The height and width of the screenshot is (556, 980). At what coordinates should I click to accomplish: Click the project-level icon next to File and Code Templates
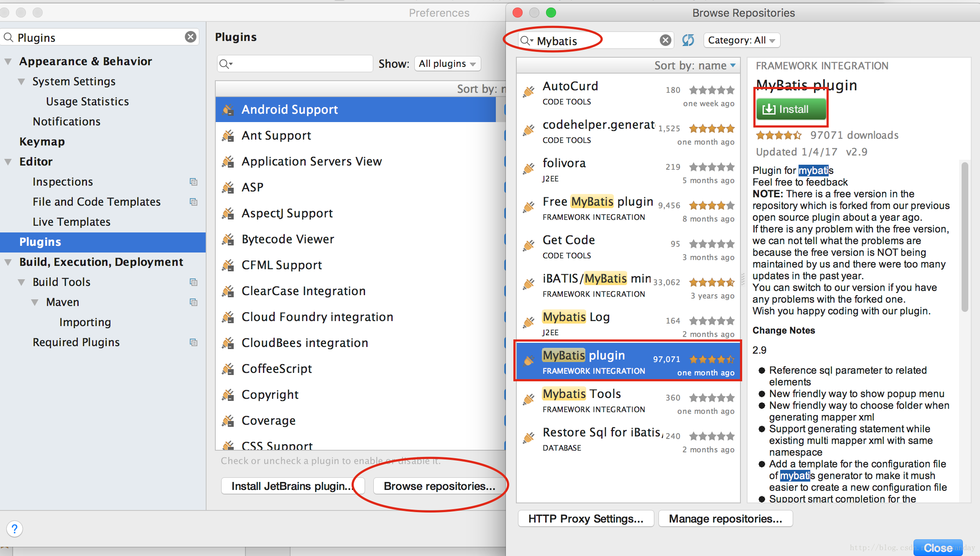[x=193, y=201]
